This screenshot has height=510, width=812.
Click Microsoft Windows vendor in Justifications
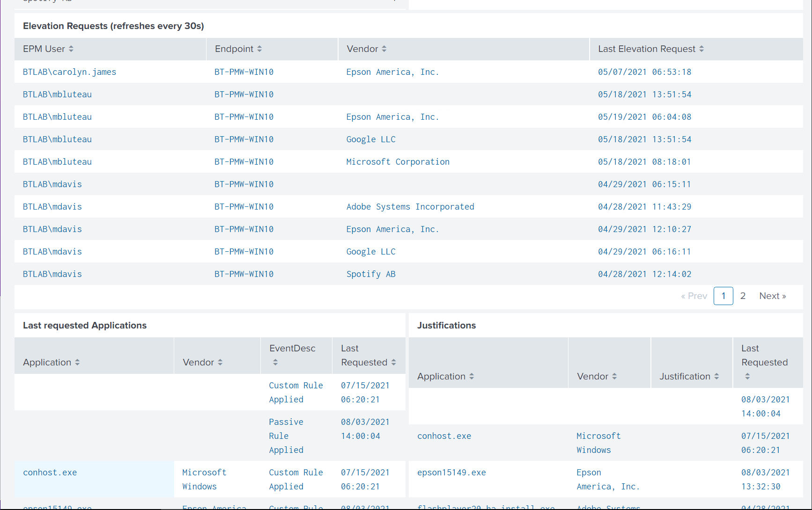[x=598, y=443]
